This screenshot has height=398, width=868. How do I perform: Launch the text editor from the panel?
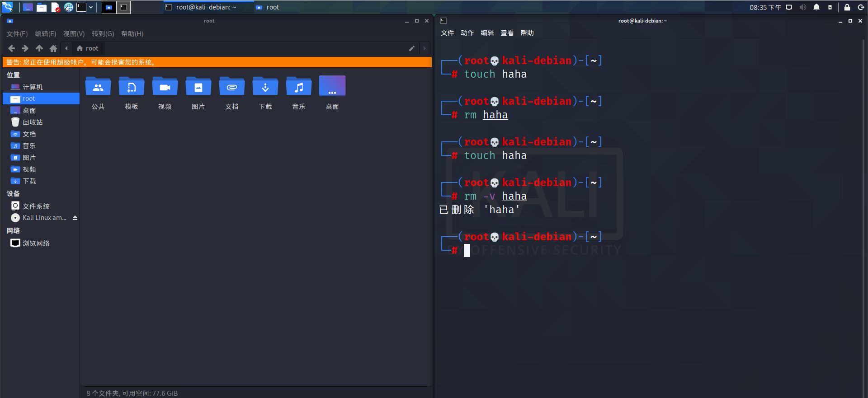55,7
